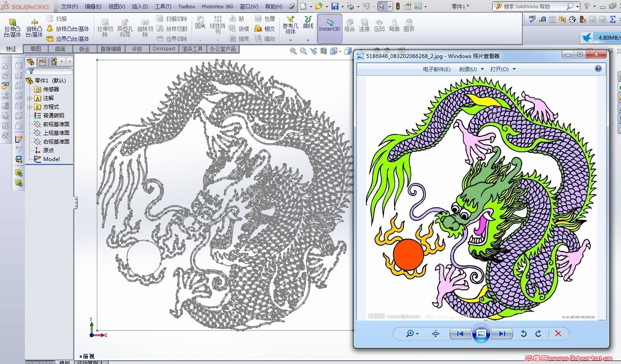Screen dimensions: 621x364
Task: Select the 拉伸凸台/基体 extrude boss tool
Action: coord(12,28)
